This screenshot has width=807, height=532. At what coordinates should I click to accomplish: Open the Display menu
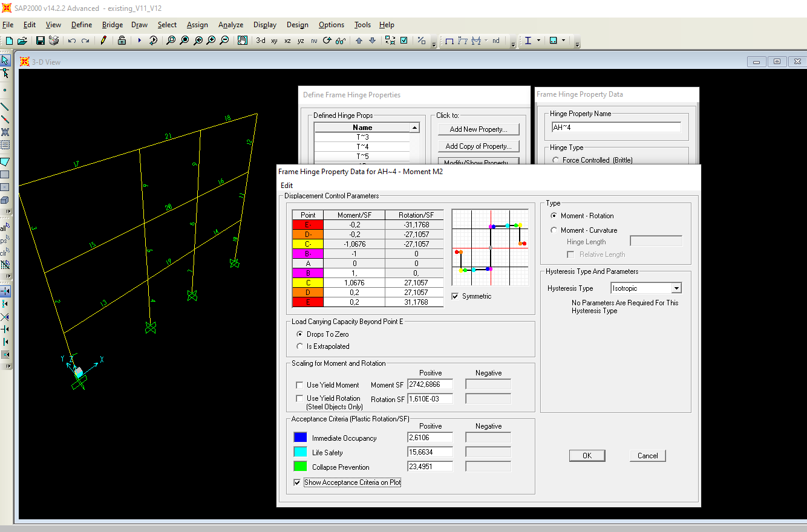[x=265, y=25]
